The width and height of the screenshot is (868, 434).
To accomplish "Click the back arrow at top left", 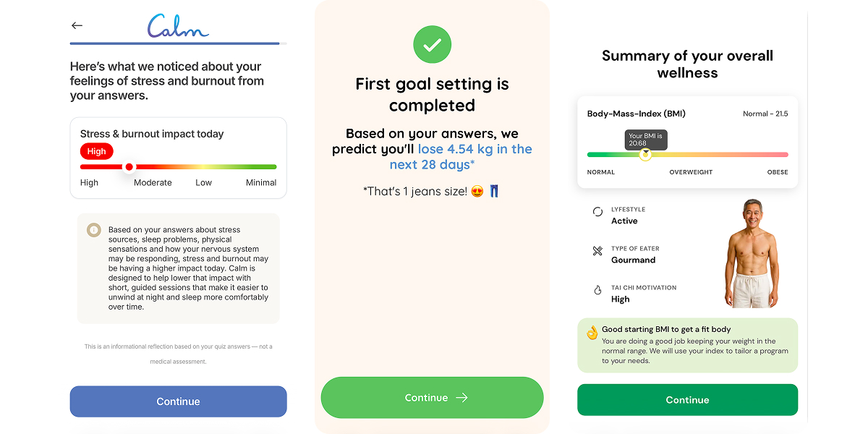I will (77, 25).
